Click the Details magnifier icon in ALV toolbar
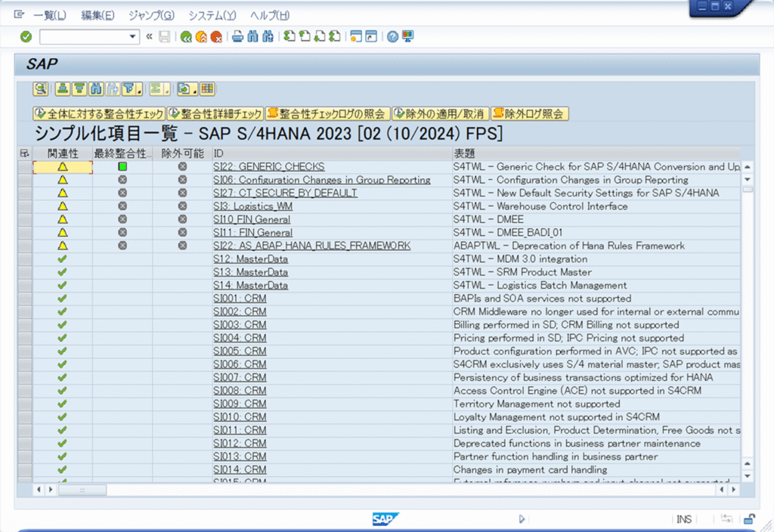Screen dimensions: 774x532 click(x=41, y=89)
